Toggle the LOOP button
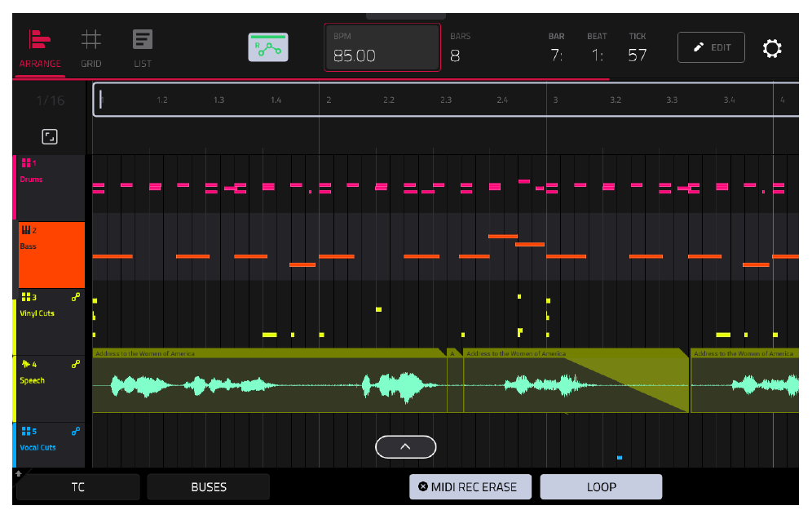The height and width of the screenshot is (519, 812). pyautogui.click(x=601, y=487)
